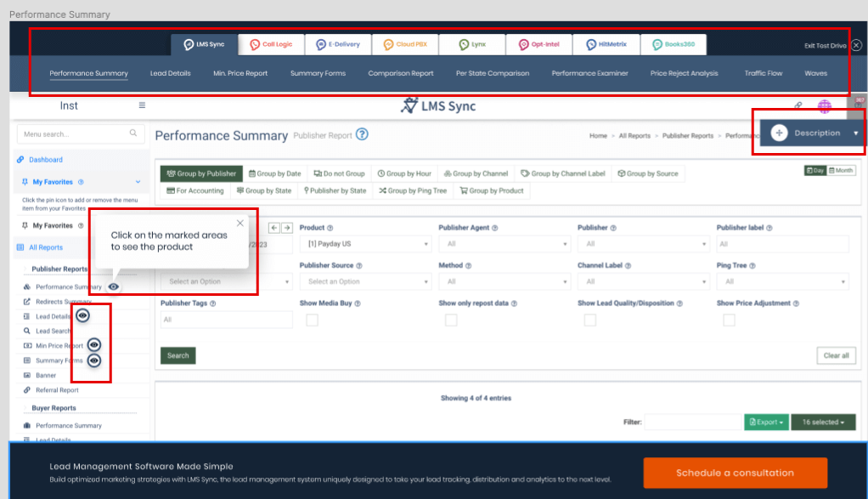Click the previous date arrow button
Image resolution: width=868 pixels, height=499 pixels.
click(274, 228)
